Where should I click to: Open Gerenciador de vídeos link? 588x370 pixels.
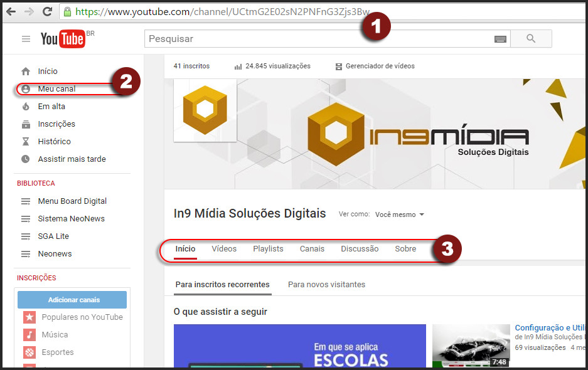(x=380, y=66)
